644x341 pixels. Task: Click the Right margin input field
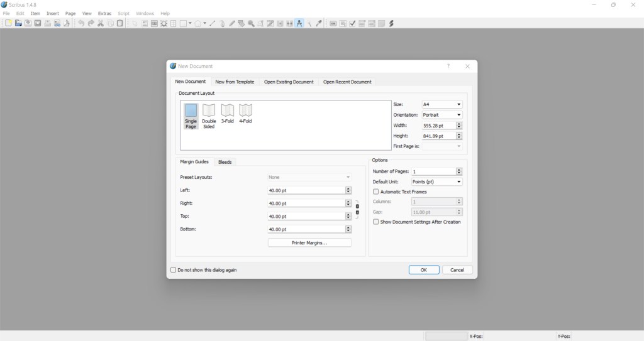tap(306, 203)
